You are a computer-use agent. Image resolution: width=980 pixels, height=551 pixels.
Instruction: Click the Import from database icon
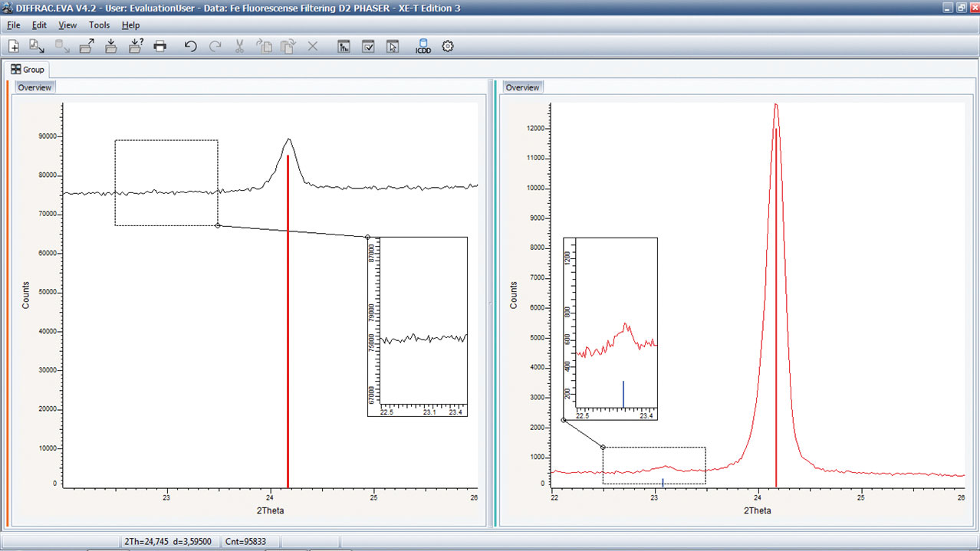tap(62, 47)
